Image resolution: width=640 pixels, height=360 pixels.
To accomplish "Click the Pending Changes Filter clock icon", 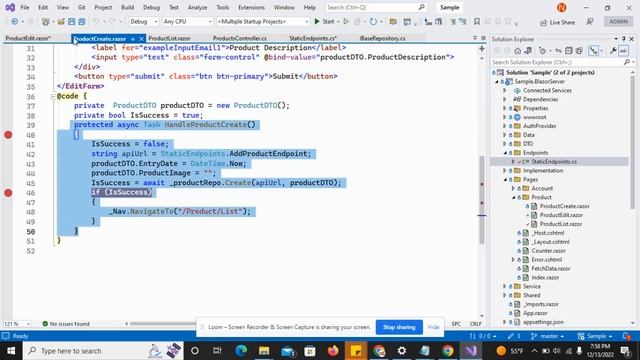I will point(542,51).
